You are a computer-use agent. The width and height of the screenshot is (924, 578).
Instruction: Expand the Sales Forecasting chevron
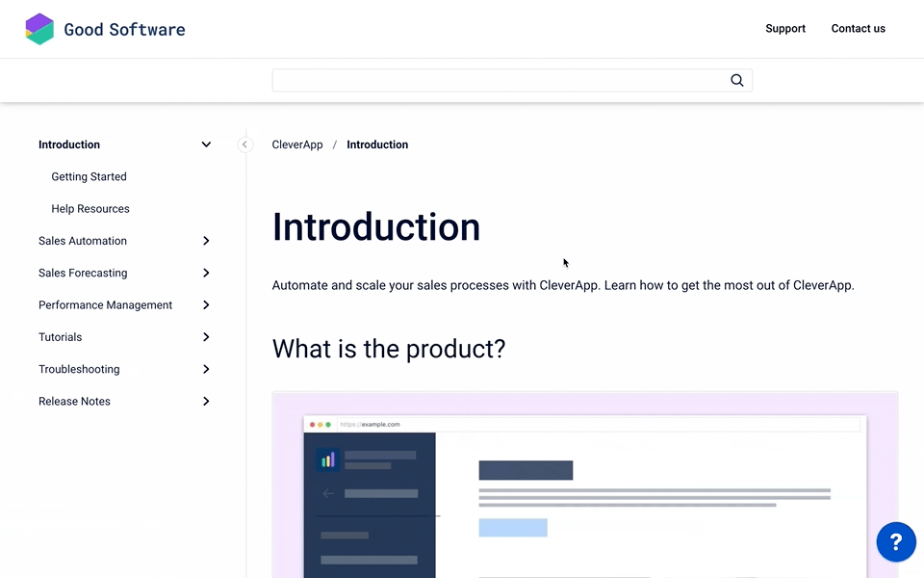pos(206,273)
